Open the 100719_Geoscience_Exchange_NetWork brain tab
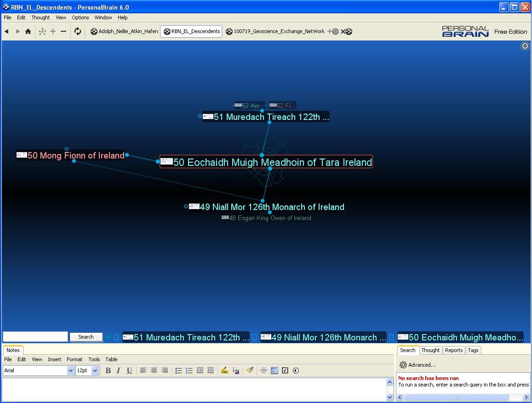The width and height of the screenshot is (532, 403). pos(275,32)
